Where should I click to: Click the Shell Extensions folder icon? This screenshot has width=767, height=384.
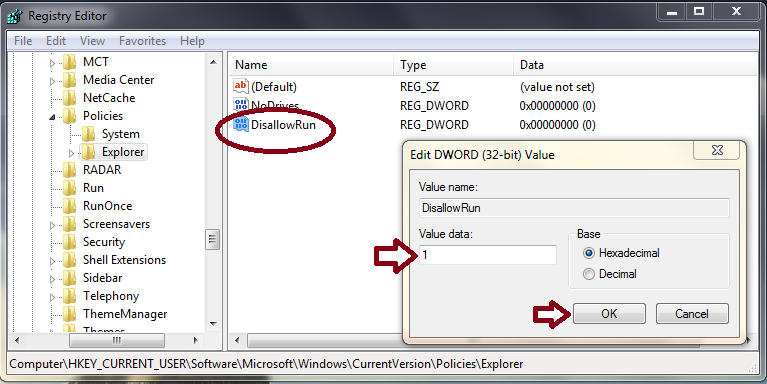[70, 260]
